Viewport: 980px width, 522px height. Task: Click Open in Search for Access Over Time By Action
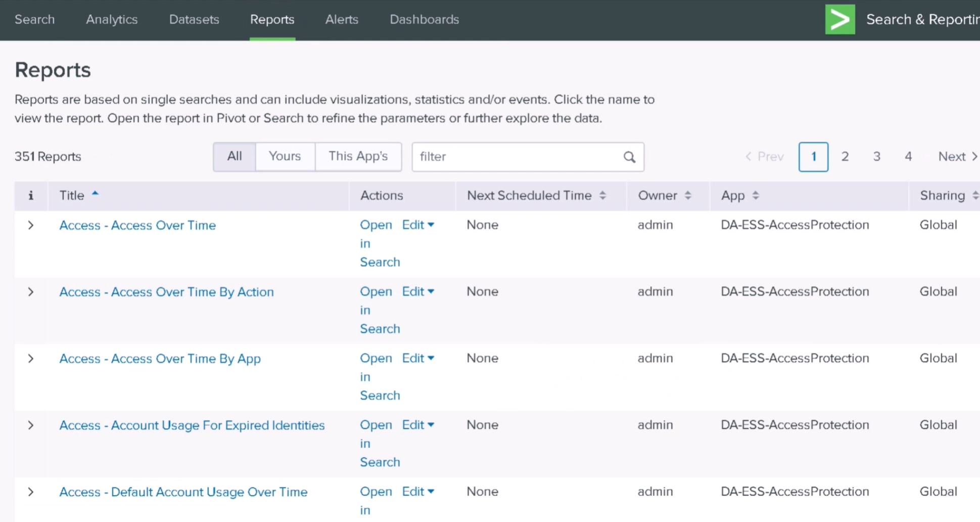[x=380, y=310]
